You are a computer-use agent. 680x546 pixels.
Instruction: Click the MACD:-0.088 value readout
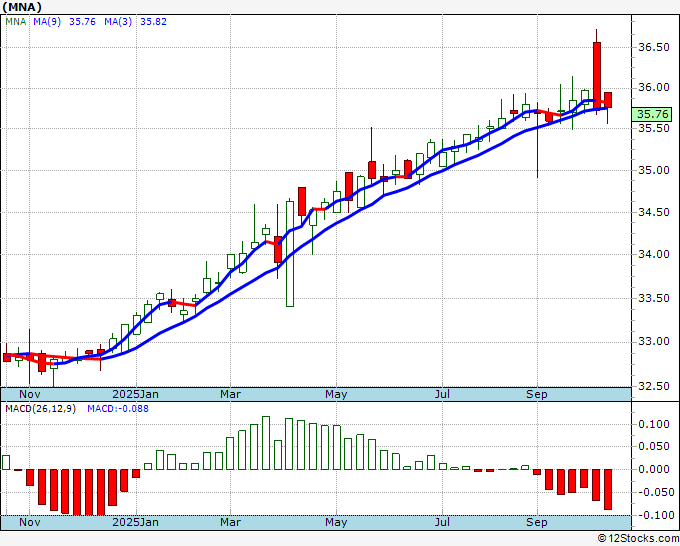tap(118, 409)
